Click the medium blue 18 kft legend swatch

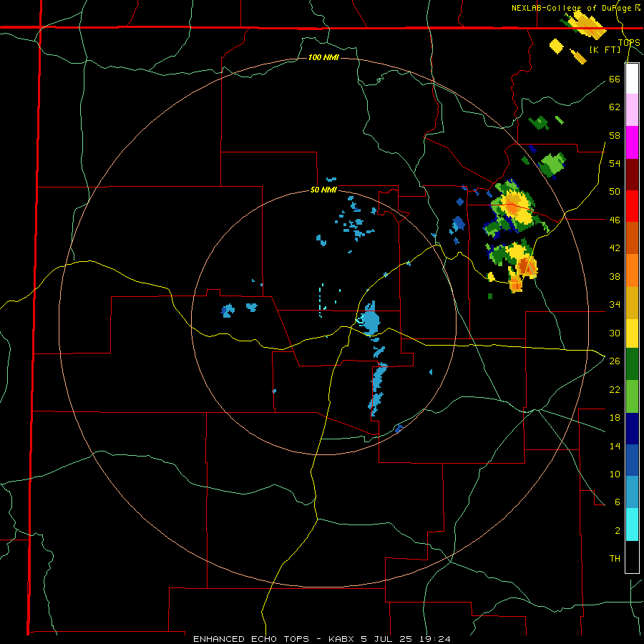632,460
